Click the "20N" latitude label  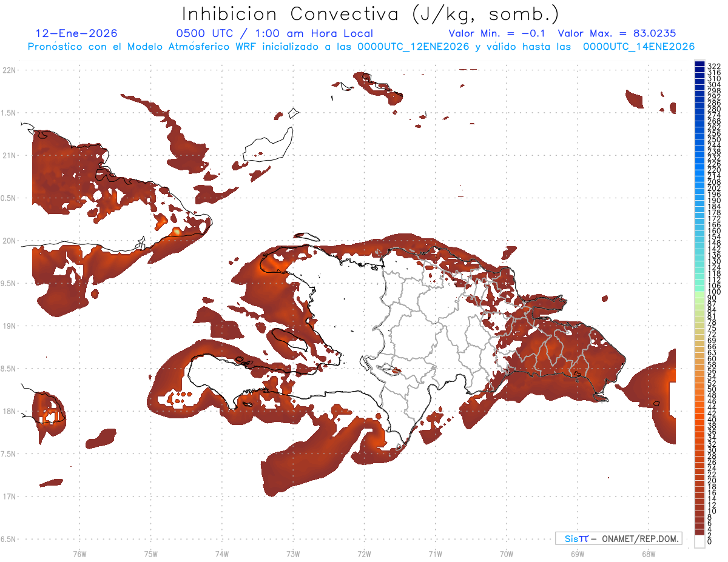(9, 241)
